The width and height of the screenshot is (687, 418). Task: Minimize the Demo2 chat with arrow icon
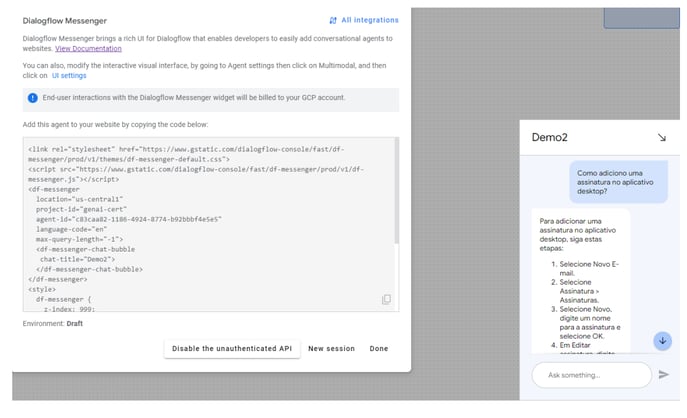(x=662, y=138)
